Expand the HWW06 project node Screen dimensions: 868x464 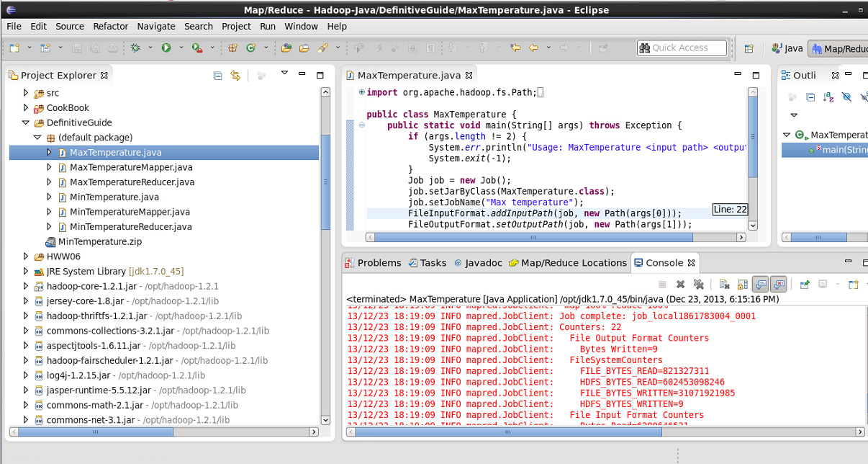coord(26,256)
